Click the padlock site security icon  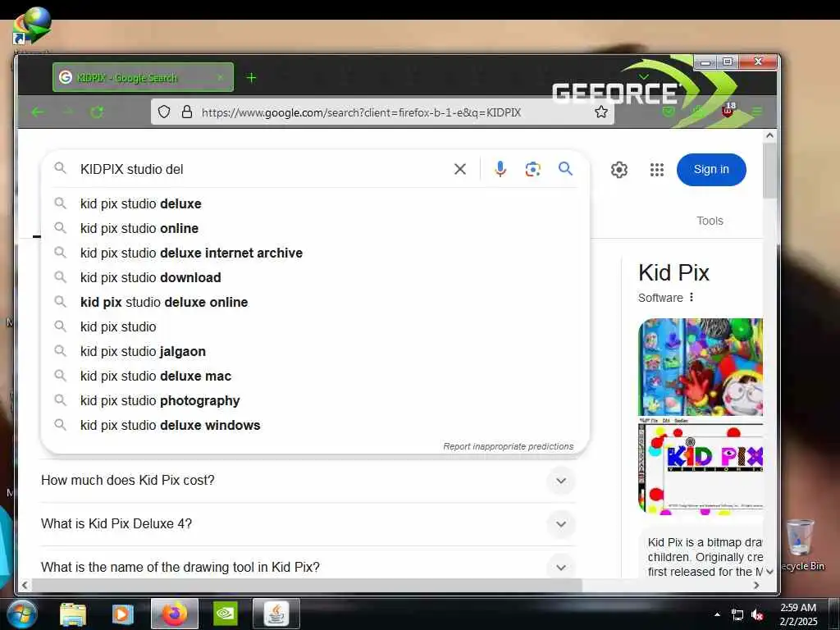186,112
